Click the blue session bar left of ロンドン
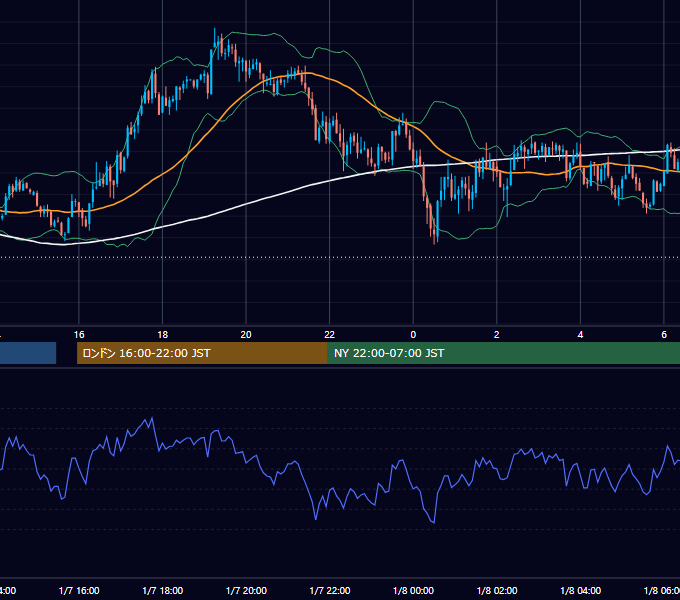The image size is (680, 600). tap(28, 353)
